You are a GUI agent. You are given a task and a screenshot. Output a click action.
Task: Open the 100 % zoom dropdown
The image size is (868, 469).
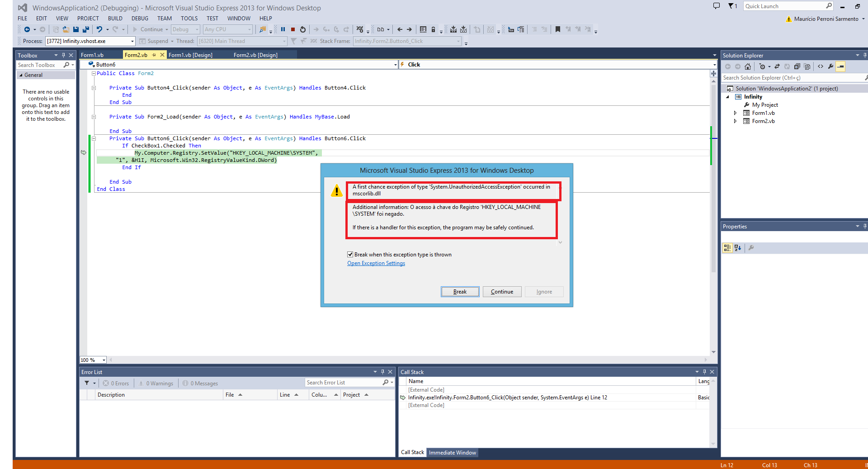(x=104, y=360)
